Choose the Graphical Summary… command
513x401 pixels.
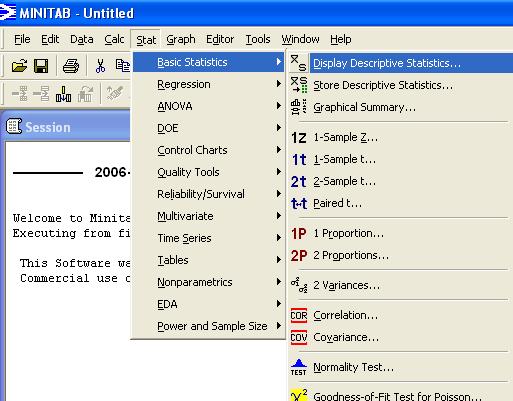(401, 107)
